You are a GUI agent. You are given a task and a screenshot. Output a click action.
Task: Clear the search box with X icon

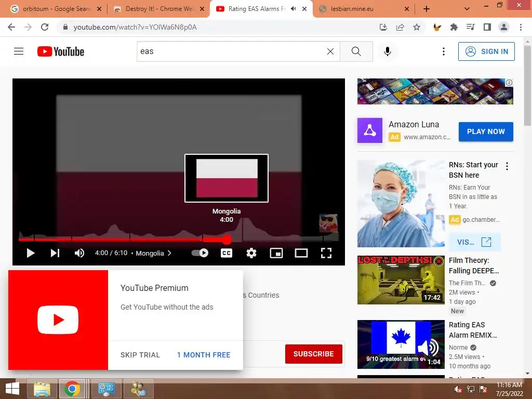(330, 51)
